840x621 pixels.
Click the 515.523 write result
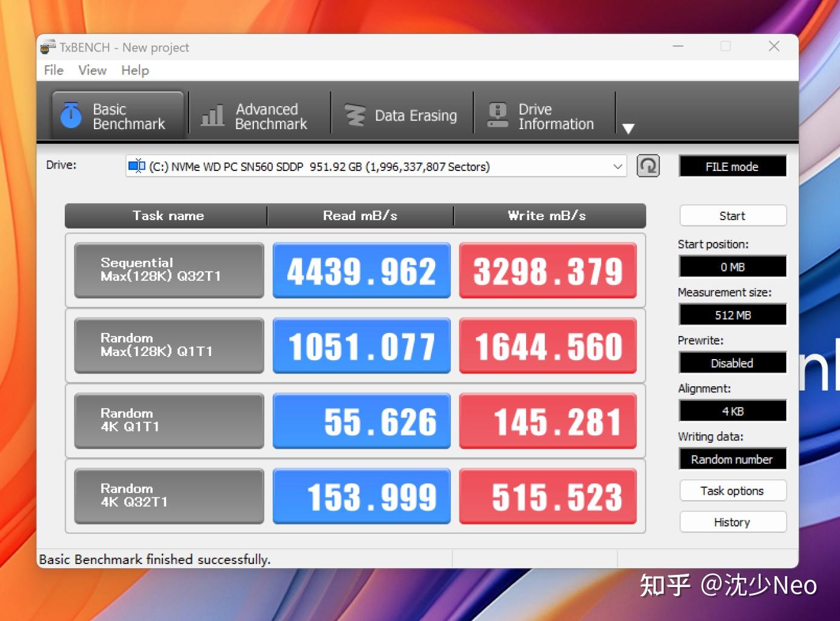coord(548,496)
